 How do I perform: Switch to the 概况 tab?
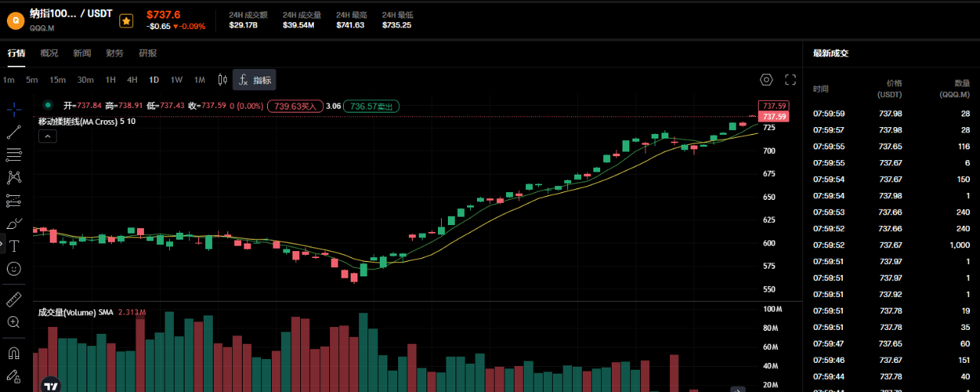pyautogui.click(x=49, y=53)
